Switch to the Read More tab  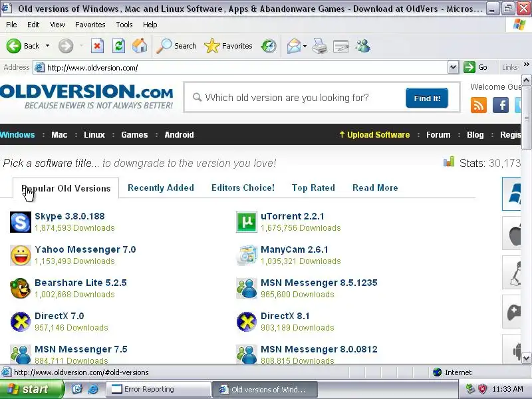tap(375, 188)
